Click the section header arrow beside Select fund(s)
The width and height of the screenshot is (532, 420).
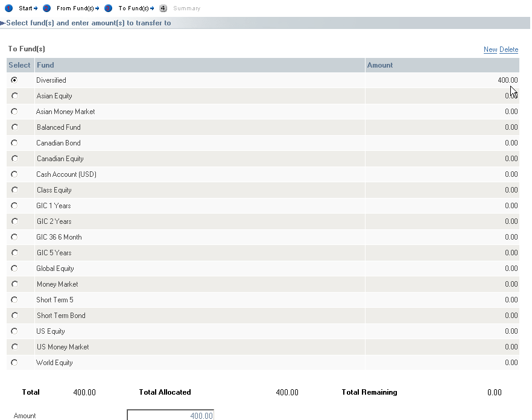[2, 24]
